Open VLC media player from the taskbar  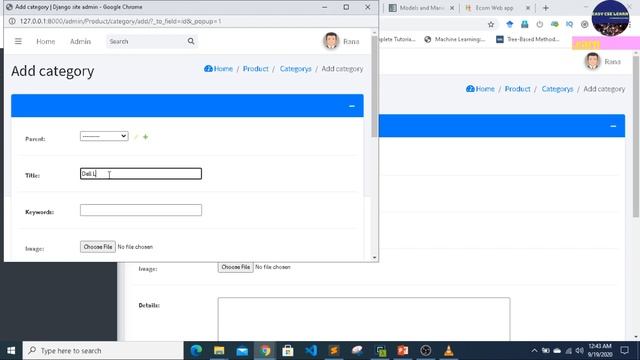pos(449,351)
